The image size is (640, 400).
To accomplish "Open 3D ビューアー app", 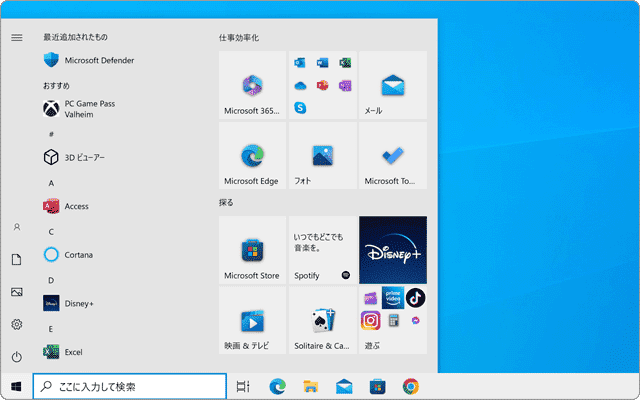I will pyautogui.click(x=74, y=158).
